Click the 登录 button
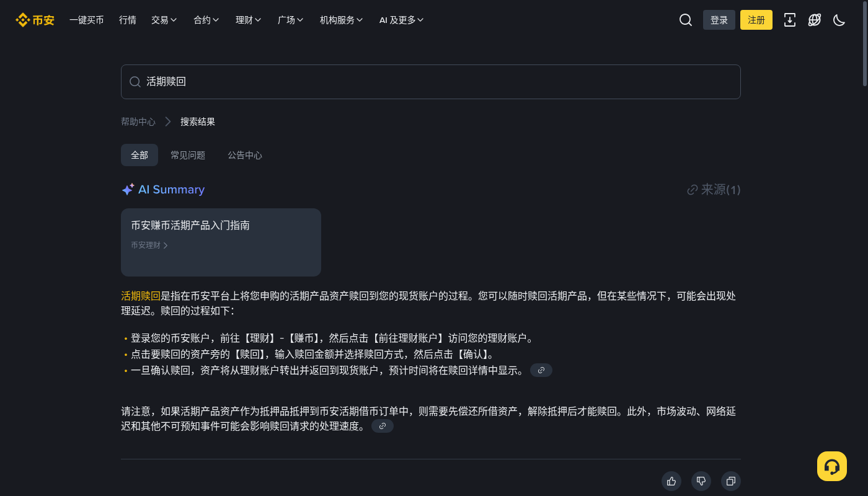The height and width of the screenshot is (496, 868). [719, 20]
